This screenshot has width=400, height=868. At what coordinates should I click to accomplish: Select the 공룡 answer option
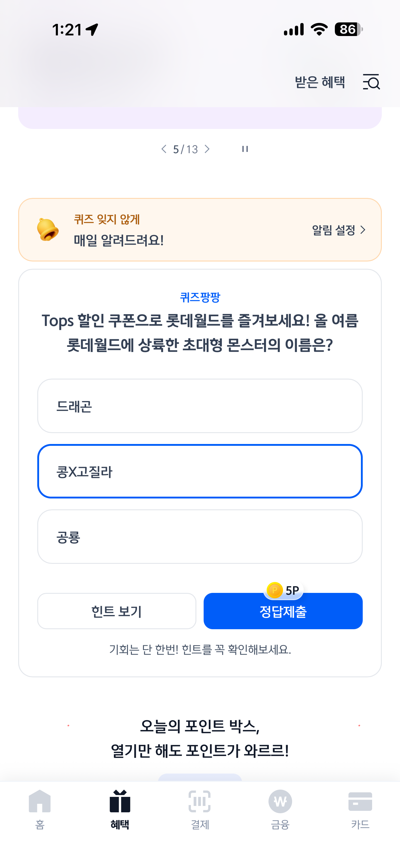(200, 537)
